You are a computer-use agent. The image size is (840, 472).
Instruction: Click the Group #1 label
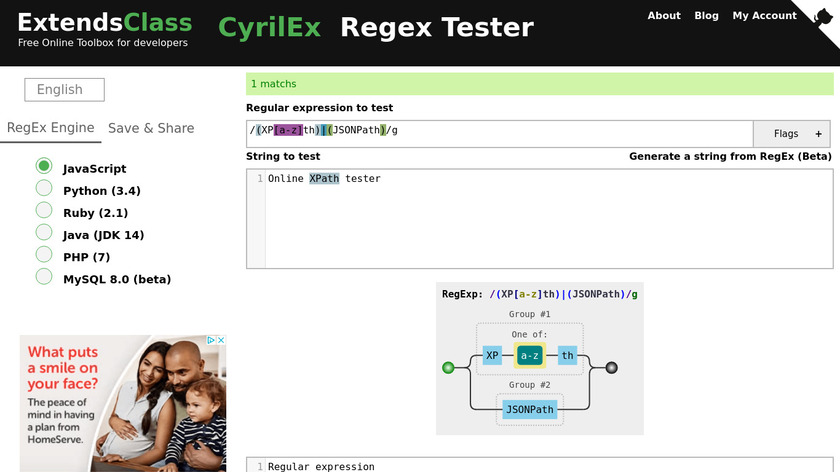tap(529, 314)
